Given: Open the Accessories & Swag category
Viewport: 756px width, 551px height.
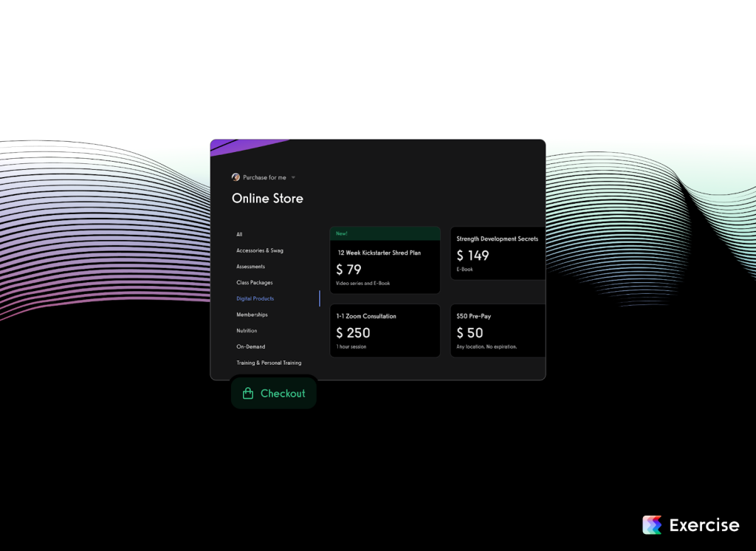Looking at the screenshot, I should 260,250.
